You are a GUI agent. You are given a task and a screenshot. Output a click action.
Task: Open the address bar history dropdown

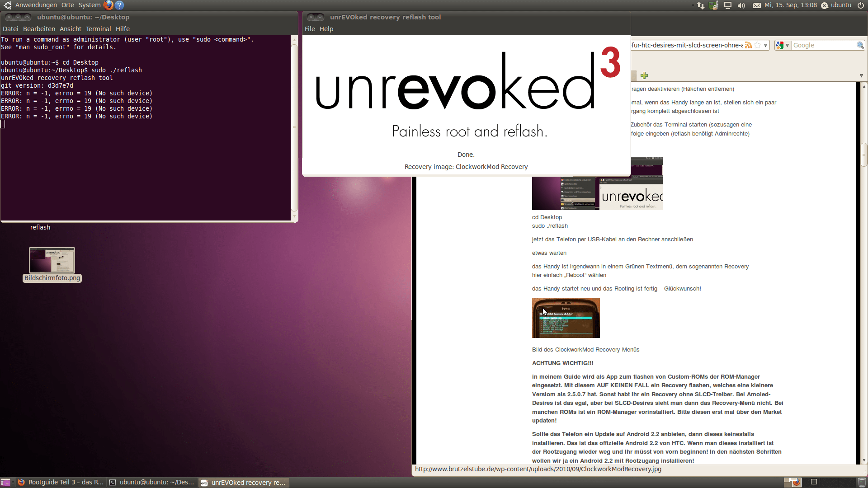point(765,45)
